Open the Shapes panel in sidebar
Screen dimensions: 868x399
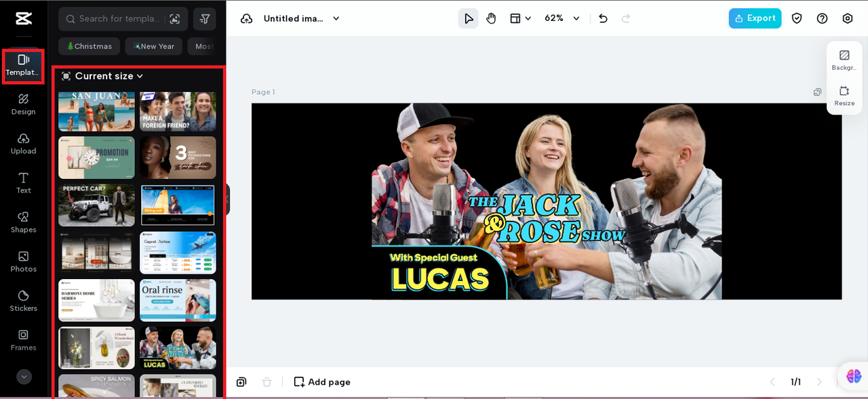point(23,223)
